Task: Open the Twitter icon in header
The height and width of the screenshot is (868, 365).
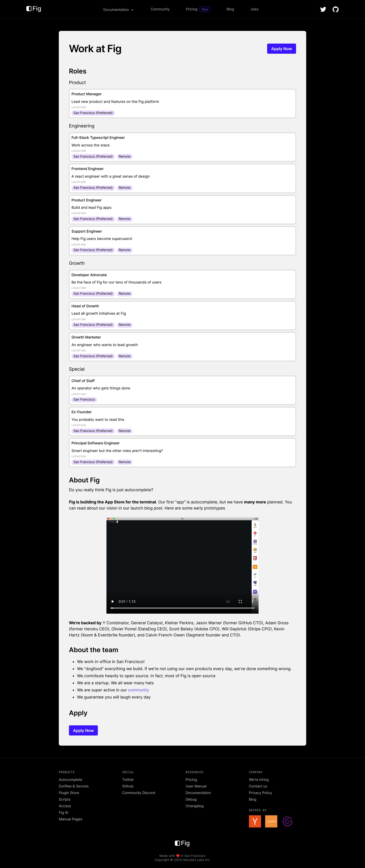Action: (x=323, y=9)
